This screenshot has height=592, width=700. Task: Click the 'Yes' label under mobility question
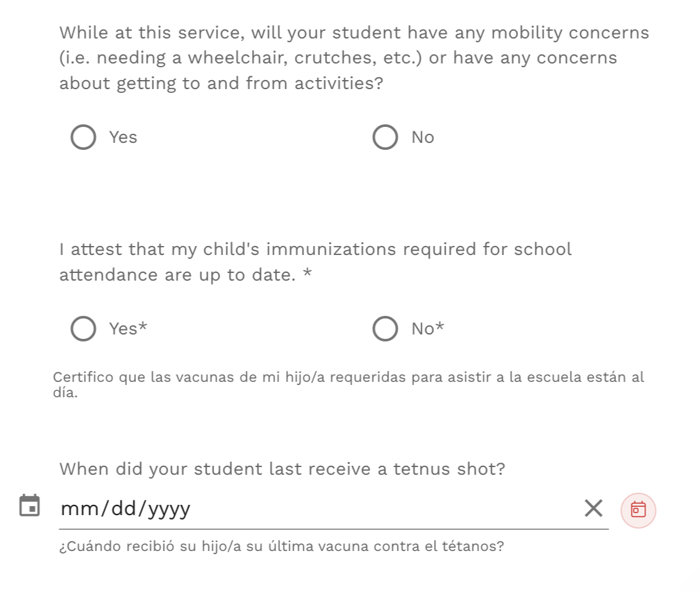(123, 137)
